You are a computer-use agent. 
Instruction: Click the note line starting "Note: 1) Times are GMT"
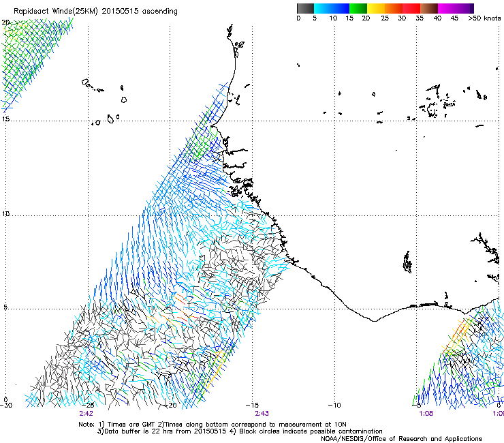212,425
